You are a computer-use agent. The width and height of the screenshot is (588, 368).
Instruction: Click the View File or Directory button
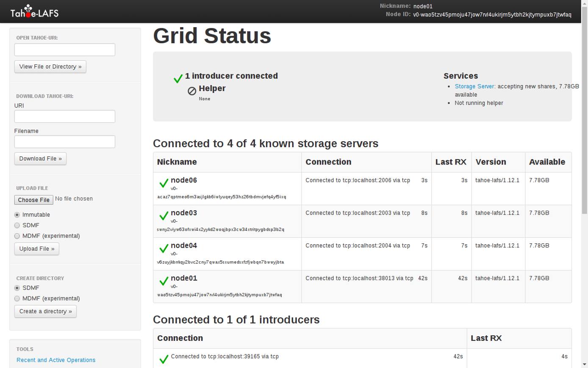pyautogui.click(x=50, y=67)
